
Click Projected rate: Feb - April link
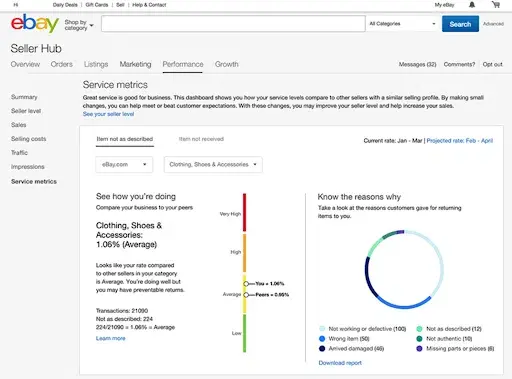tap(460, 141)
